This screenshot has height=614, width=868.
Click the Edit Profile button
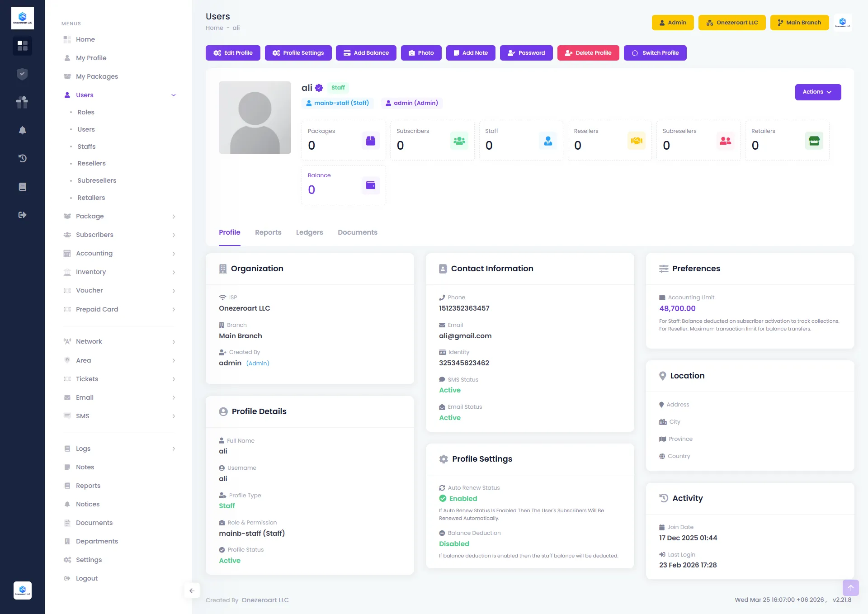[x=233, y=53]
